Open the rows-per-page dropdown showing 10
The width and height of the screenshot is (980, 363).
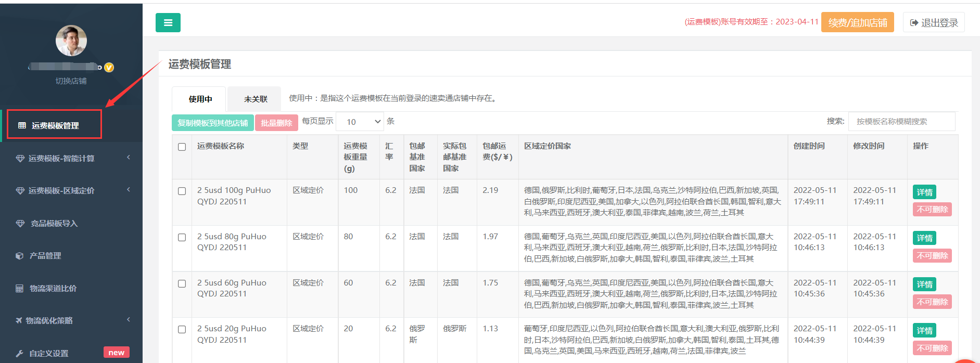(x=360, y=122)
